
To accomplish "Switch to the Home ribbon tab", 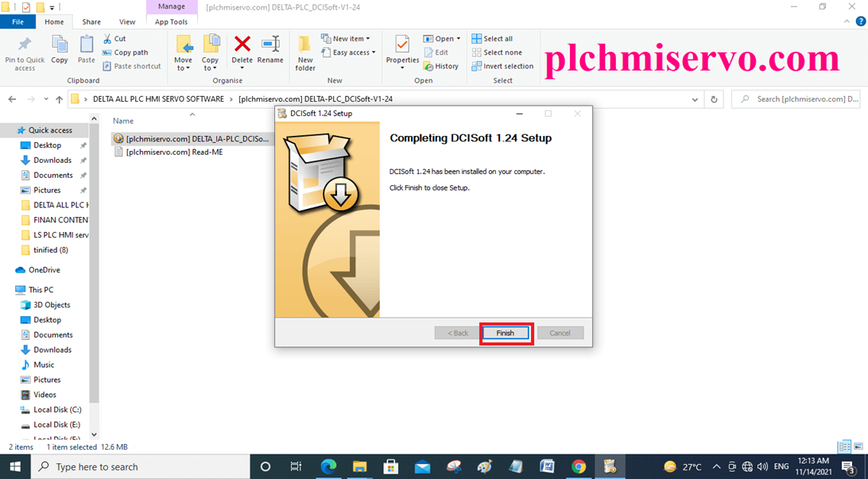I will [54, 22].
